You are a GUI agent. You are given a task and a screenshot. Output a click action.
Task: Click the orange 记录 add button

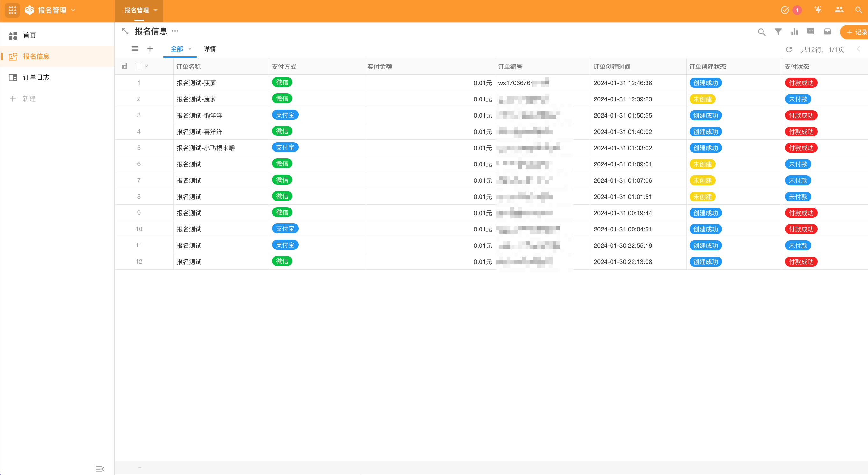pyautogui.click(x=856, y=32)
